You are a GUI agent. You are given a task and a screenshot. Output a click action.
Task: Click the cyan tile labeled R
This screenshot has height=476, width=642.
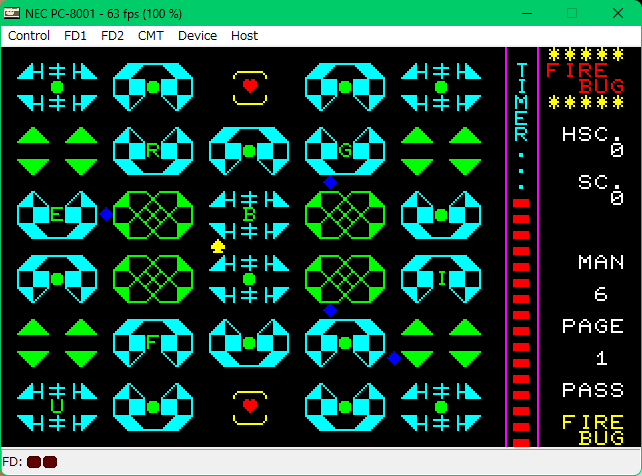[x=153, y=151]
